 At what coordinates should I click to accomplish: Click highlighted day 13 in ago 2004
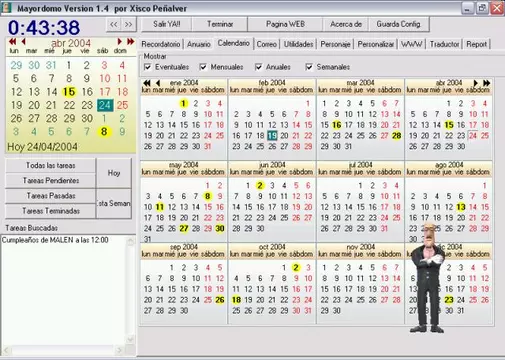tap(461, 207)
